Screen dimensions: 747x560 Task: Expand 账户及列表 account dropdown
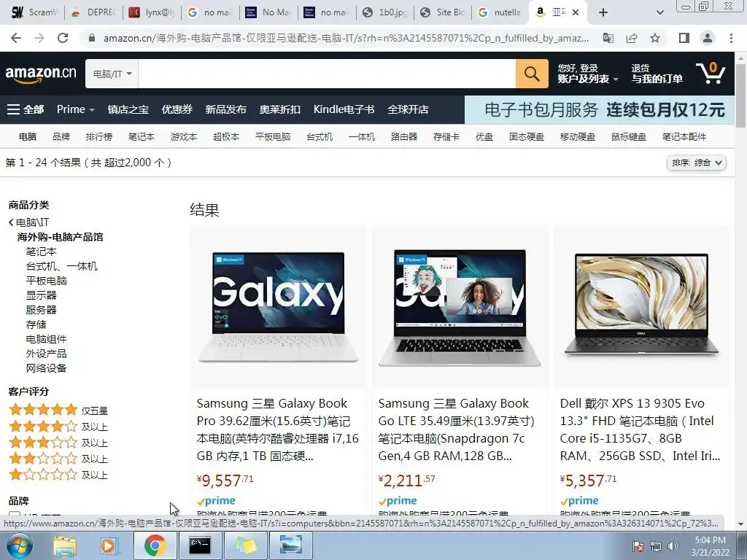click(x=587, y=79)
